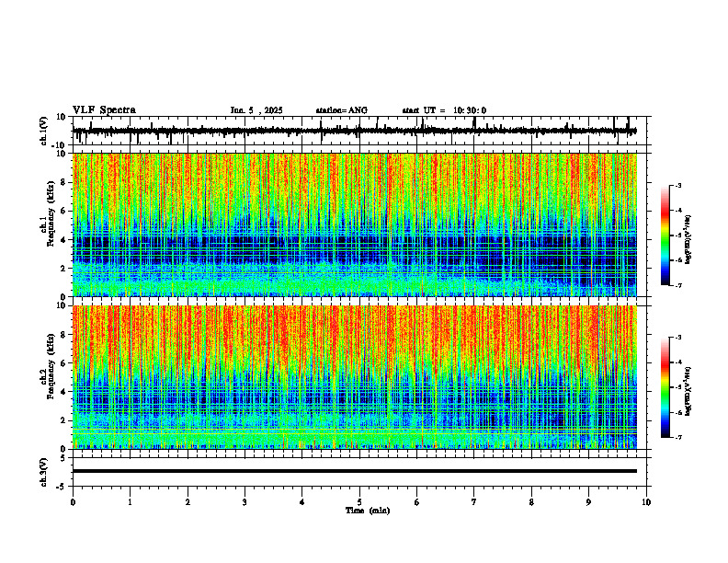The height and width of the screenshot is (563, 728).
Task: Click the "VLF Spectra" plot title
Action: 104,110
